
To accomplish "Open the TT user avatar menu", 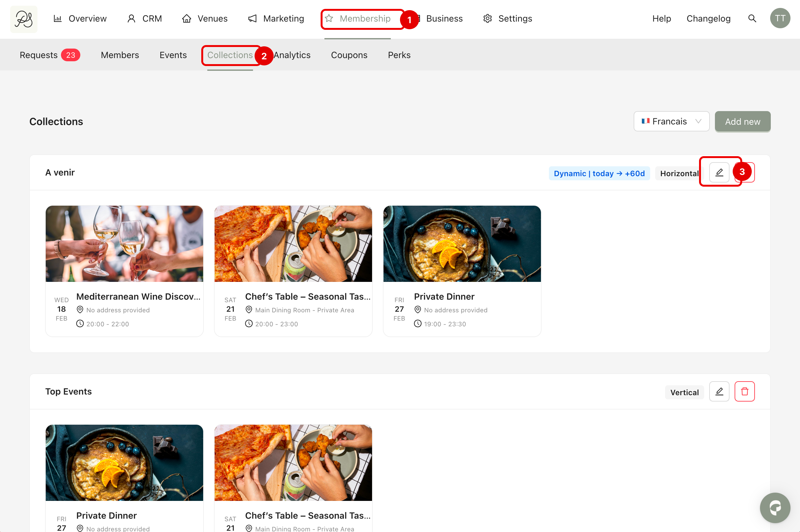I will coord(780,18).
